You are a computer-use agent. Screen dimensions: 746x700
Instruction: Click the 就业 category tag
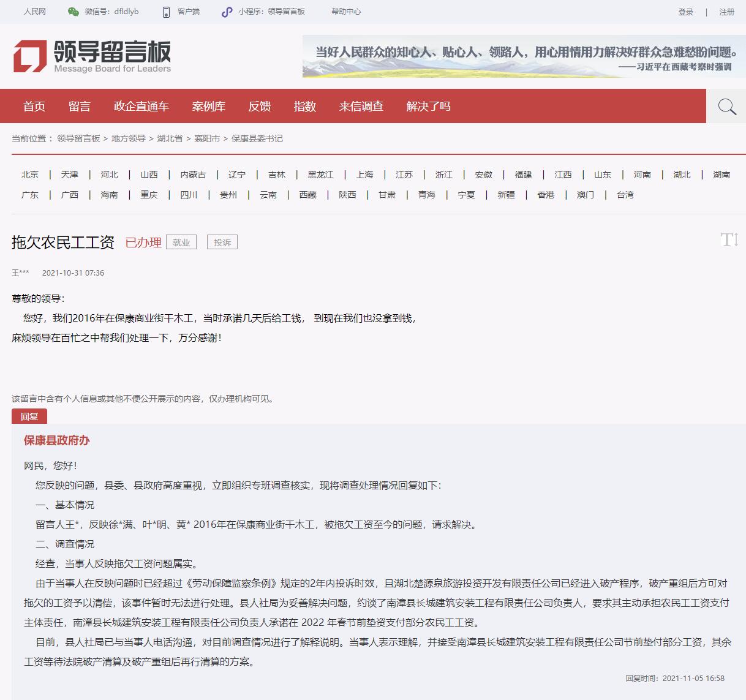[x=181, y=243]
